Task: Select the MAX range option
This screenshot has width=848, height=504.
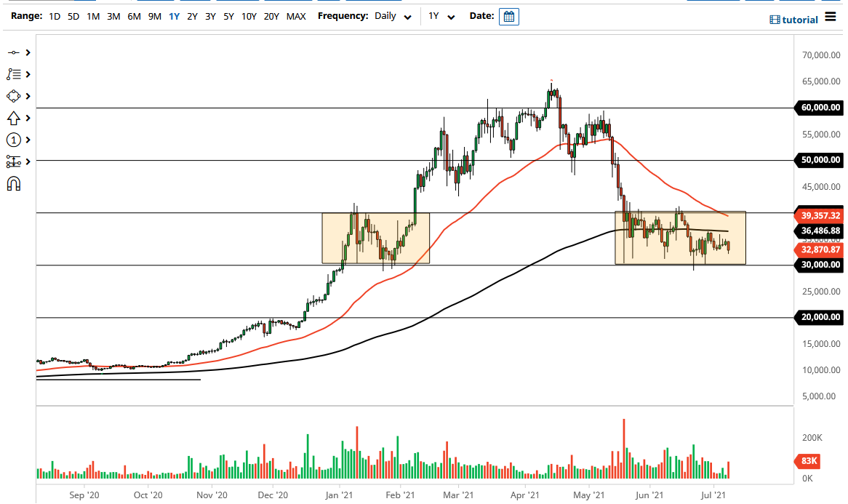Action: coord(296,15)
